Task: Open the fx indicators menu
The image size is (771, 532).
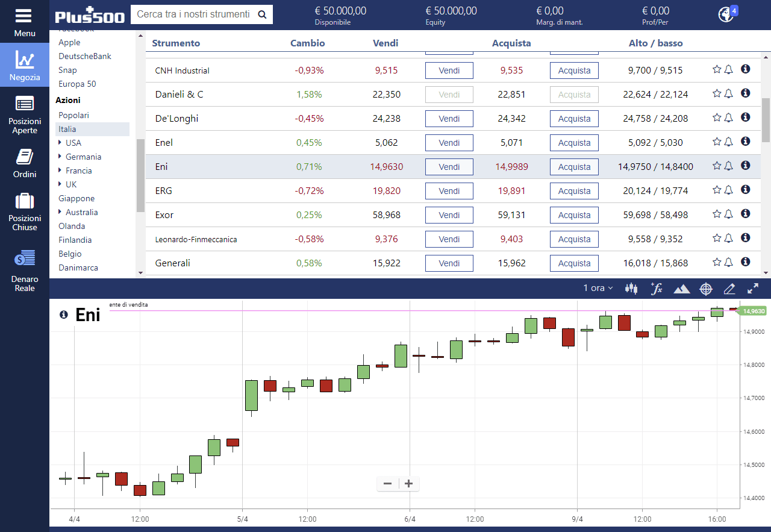Action: (x=657, y=289)
